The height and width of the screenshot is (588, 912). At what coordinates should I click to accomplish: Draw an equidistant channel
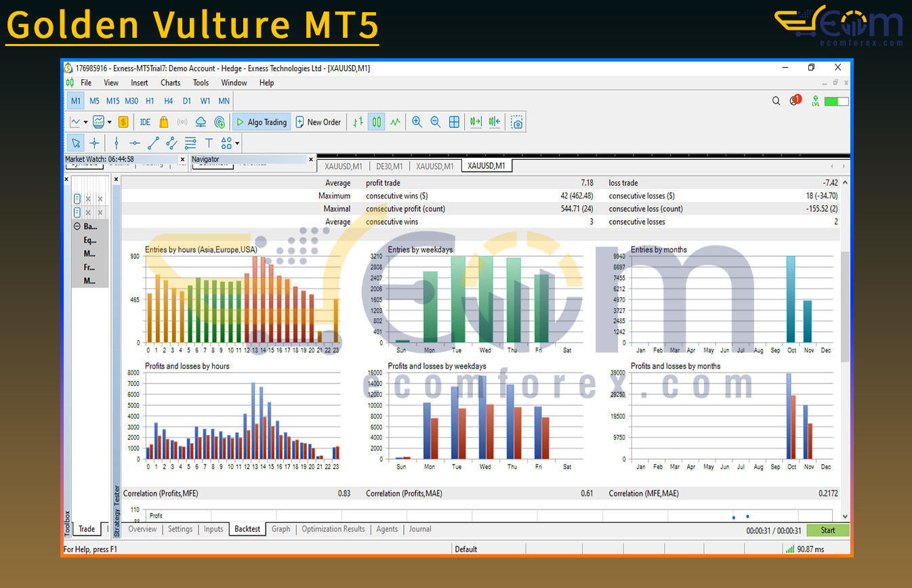[x=172, y=143]
